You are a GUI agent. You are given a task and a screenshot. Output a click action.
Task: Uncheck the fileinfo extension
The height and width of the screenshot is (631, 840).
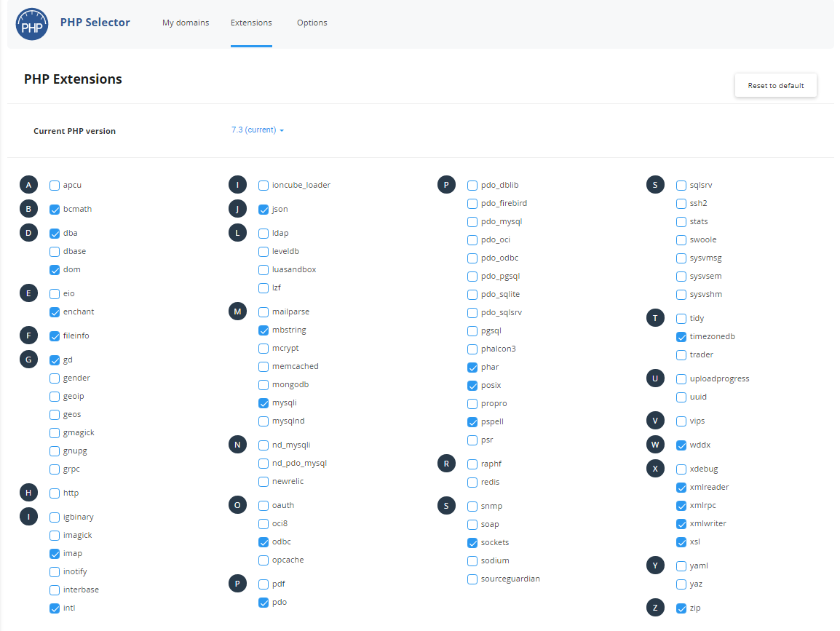pos(55,336)
